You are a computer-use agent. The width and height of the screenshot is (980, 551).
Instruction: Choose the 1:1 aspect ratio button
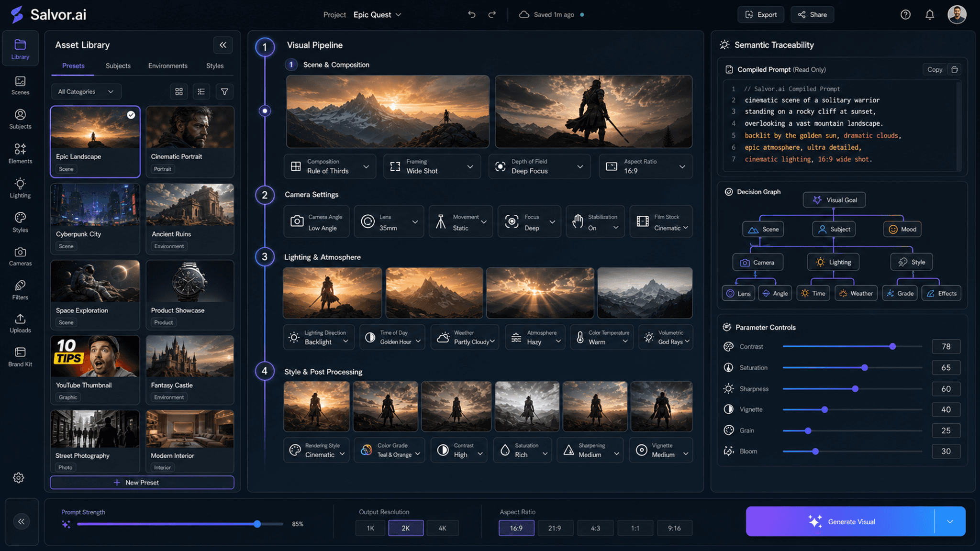coord(635,528)
